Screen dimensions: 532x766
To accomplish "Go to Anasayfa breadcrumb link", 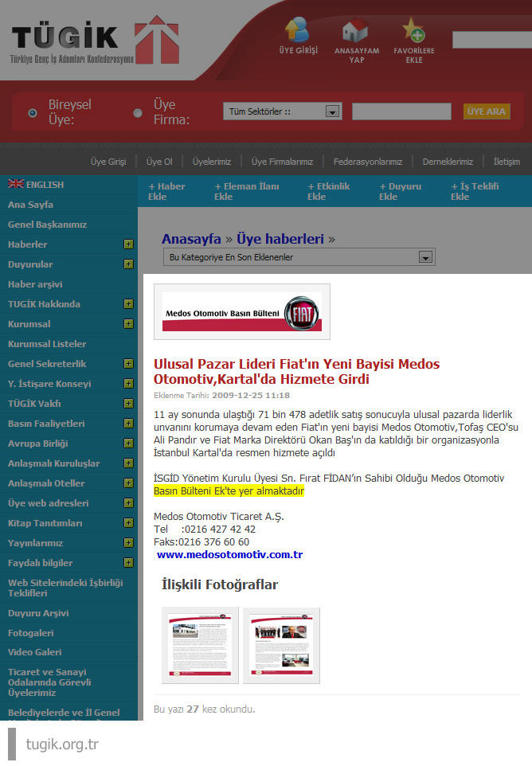I will [191, 239].
